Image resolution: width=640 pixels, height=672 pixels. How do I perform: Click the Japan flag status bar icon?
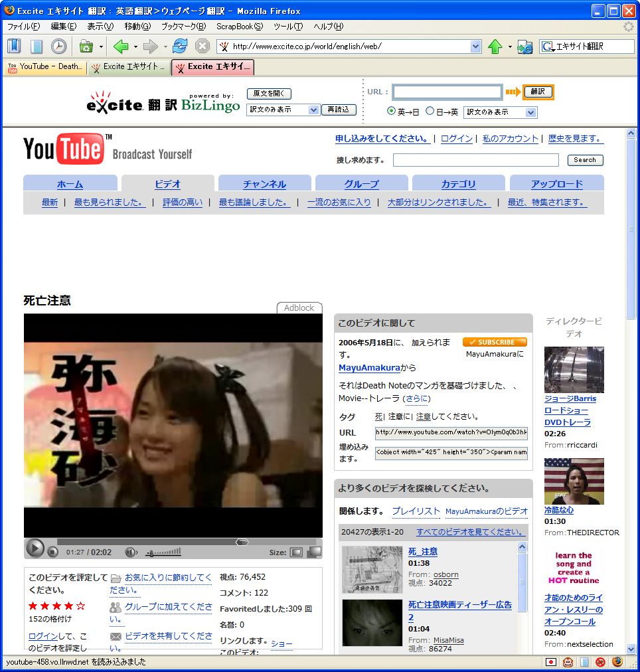click(x=551, y=662)
